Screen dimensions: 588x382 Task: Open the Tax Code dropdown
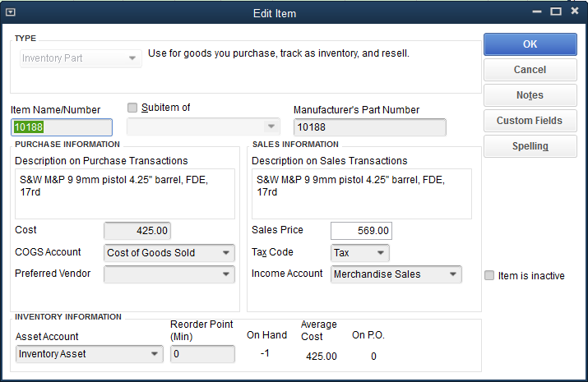(x=359, y=253)
